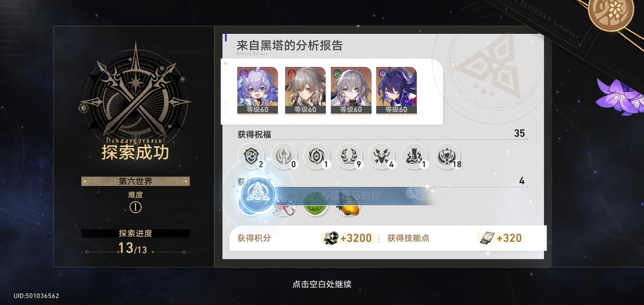Viewport: 644px width, 305px height.
Task: Select the Remembrance blessing icon showing 0
Action: click(283, 155)
